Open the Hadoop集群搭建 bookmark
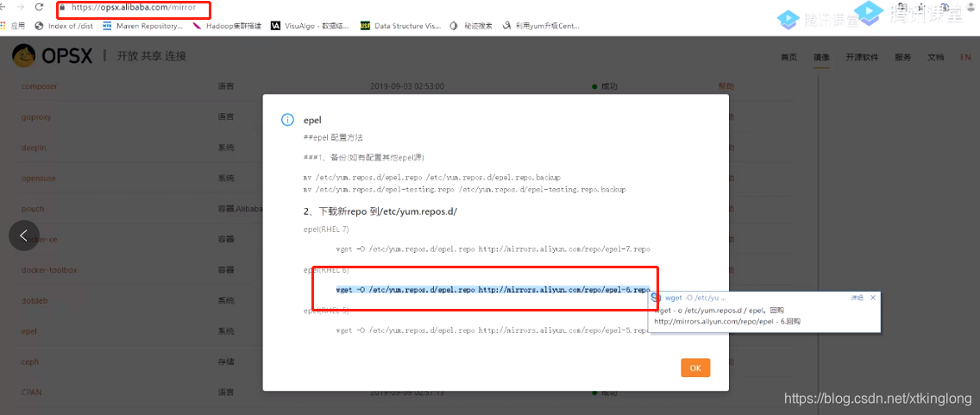 coord(227,26)
